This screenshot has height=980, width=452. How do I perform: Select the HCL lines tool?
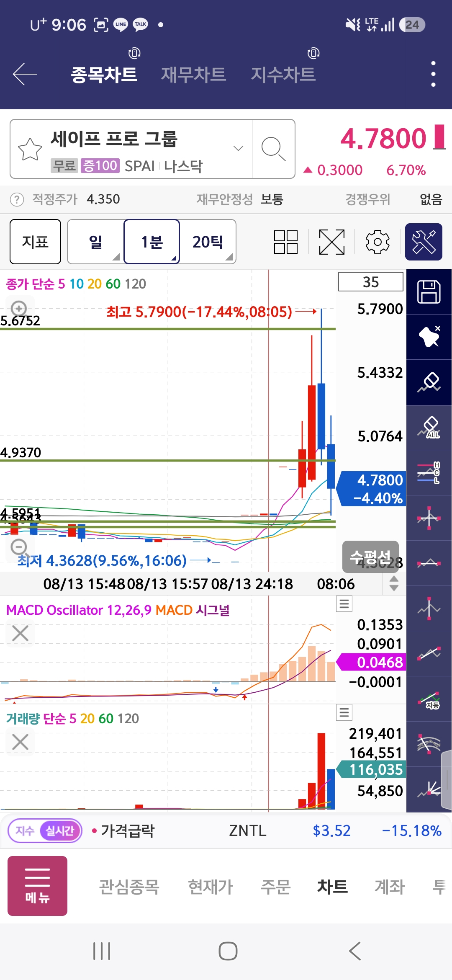click(x=429, y=473)
